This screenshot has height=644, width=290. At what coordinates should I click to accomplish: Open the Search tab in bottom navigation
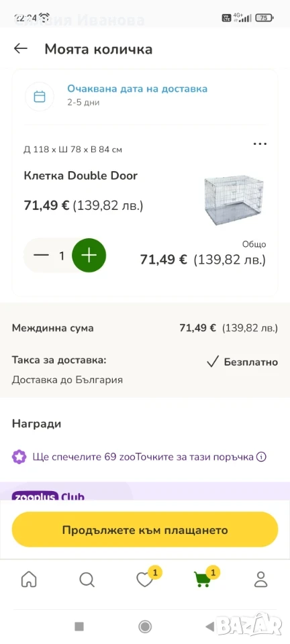pos(87,580)
